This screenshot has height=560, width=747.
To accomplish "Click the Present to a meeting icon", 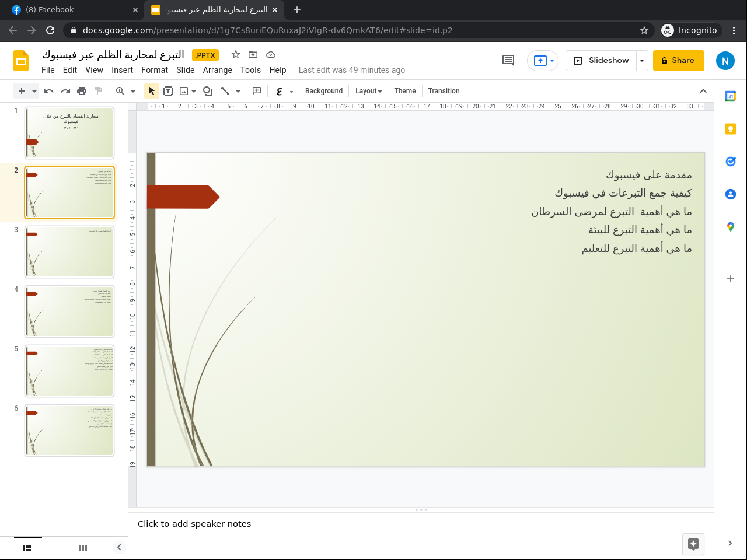I will [540, 61].
